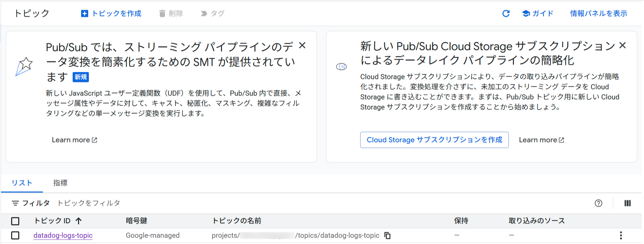Dismiss the SMT announcement card

point(302,46)
